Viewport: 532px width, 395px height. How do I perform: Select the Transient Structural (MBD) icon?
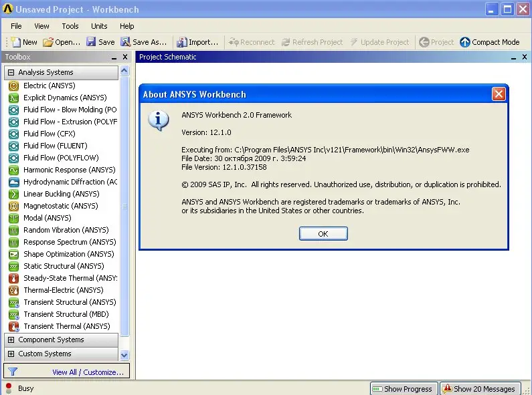(13, 314)
